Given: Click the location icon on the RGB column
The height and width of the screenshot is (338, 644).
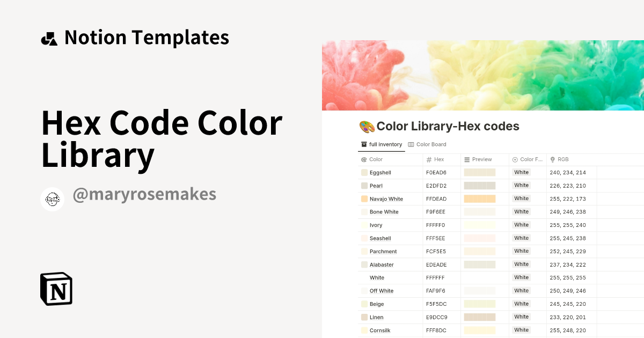Looking at the screenshot, I should point(552,159).
